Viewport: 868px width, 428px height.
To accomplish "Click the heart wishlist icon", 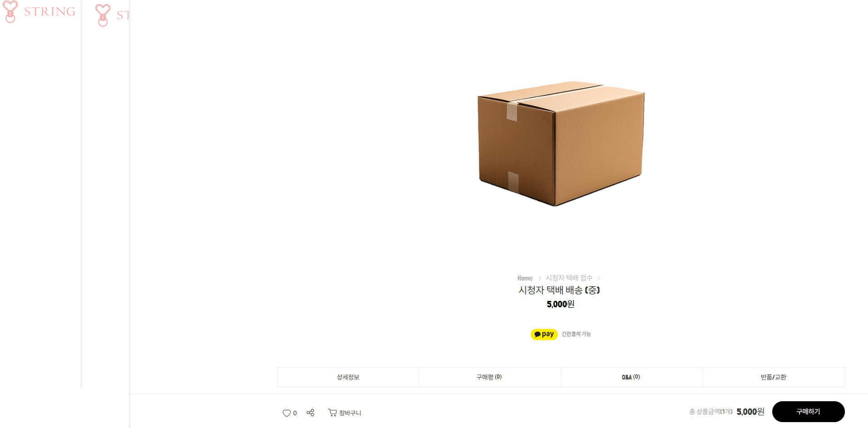I will [x=286, y=413].
